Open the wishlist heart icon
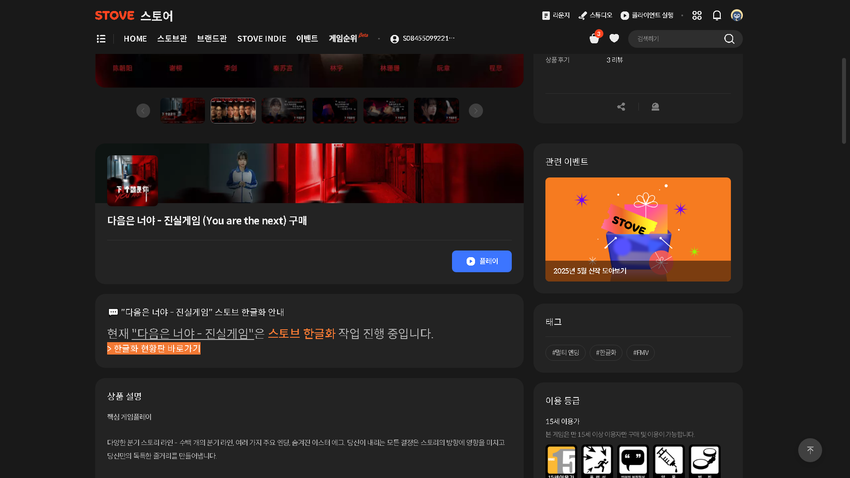The image size is (850, 478). tap(614, 38)
